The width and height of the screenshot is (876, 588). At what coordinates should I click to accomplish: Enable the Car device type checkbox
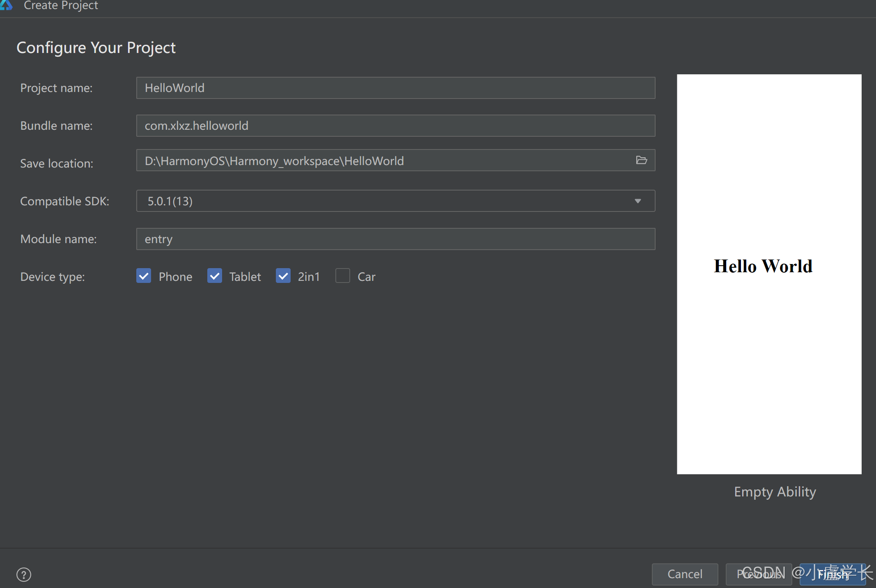tap(343, 276)
